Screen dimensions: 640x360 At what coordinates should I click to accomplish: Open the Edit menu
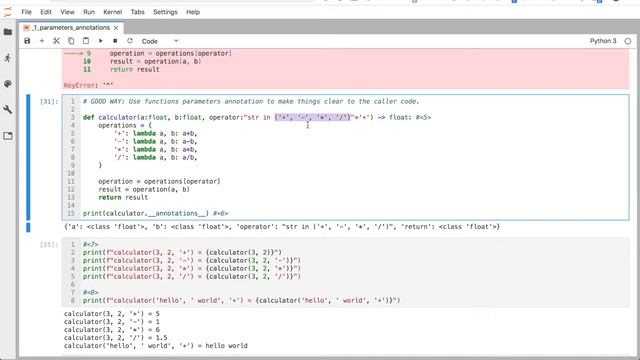coord(46,12)
